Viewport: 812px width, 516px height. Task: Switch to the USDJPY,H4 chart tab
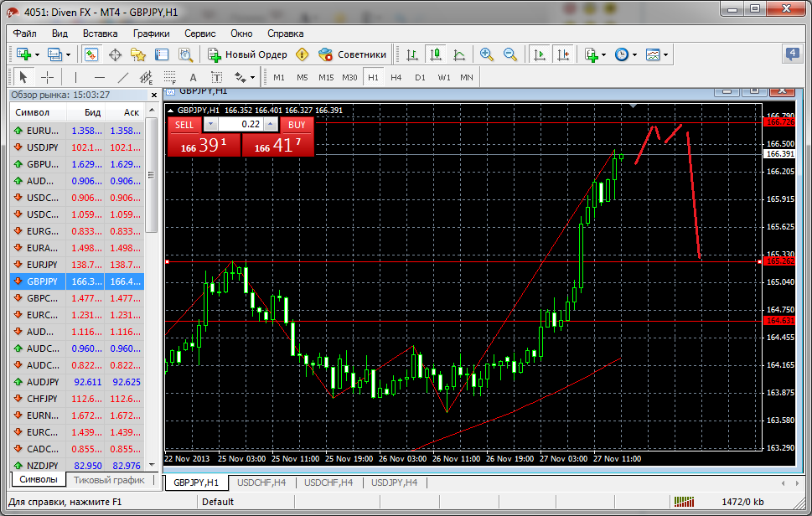tap(394, 482)
